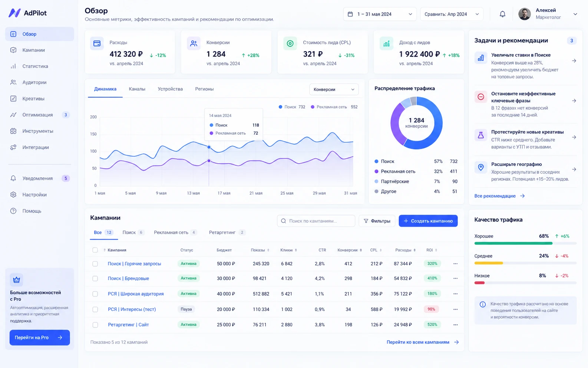
Task: Click the map pin icon for Расширьте географию
Action: coord(481,167)
